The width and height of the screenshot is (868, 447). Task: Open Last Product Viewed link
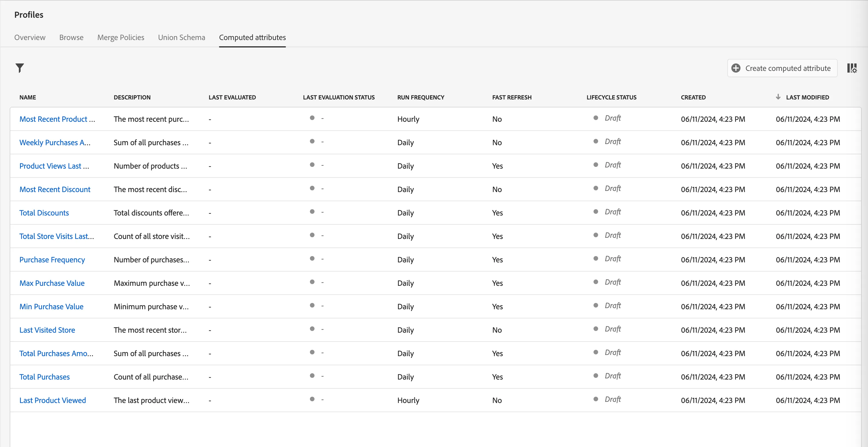point(53,400)
